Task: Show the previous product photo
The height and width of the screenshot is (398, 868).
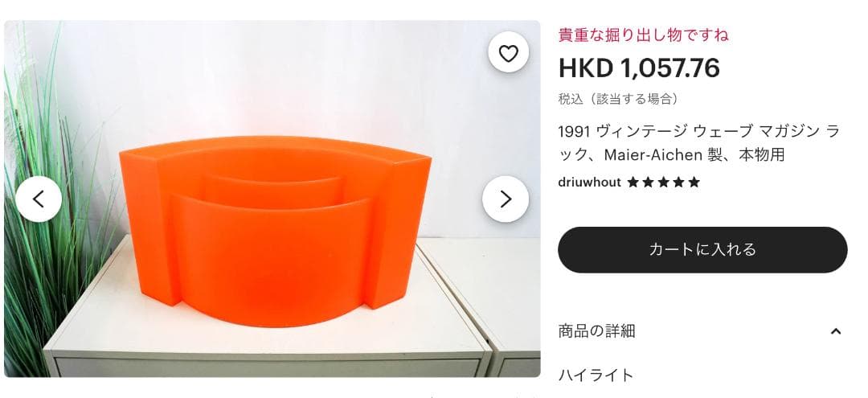Action: point(39,199)
